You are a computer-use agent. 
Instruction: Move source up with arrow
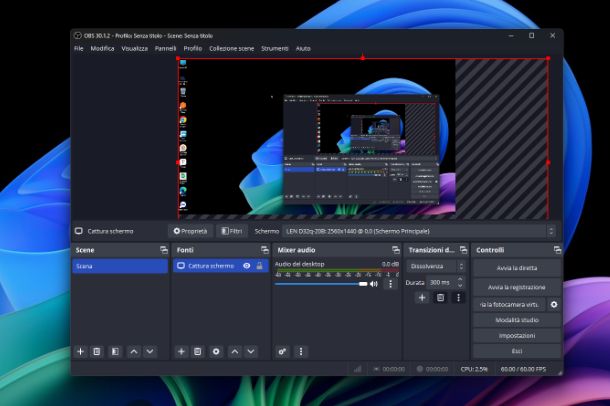[235, 352]
